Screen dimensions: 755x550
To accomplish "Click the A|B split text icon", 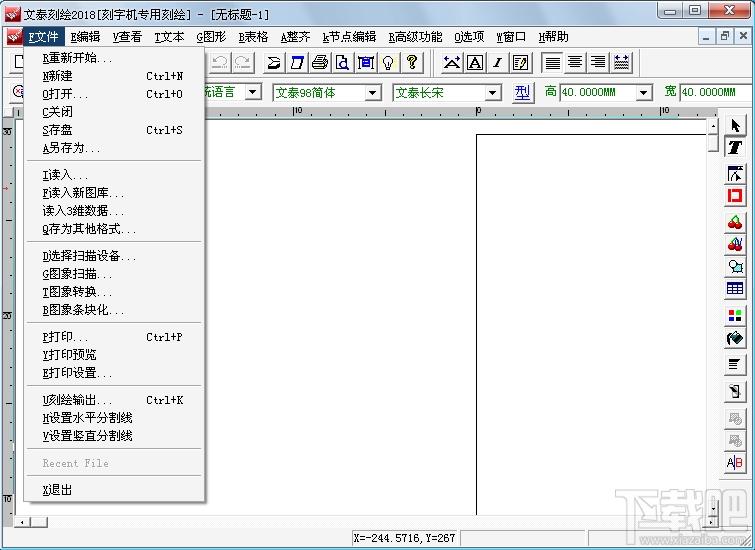I will pos(735,463).
